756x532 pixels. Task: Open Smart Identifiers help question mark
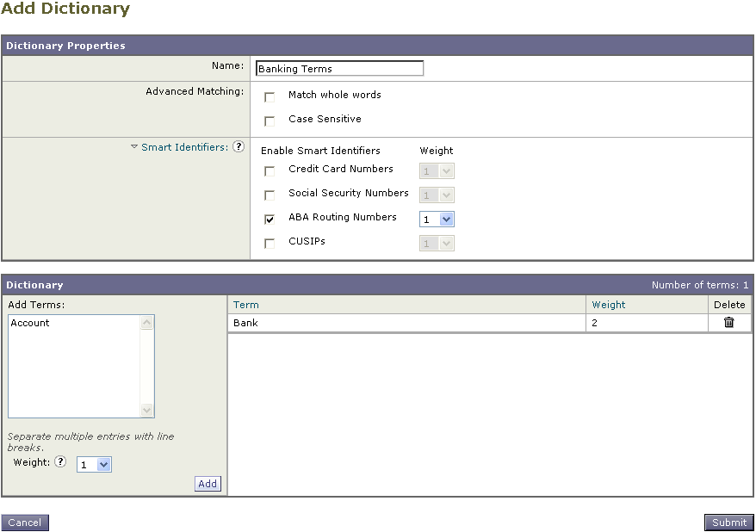(x=239, y=146)
